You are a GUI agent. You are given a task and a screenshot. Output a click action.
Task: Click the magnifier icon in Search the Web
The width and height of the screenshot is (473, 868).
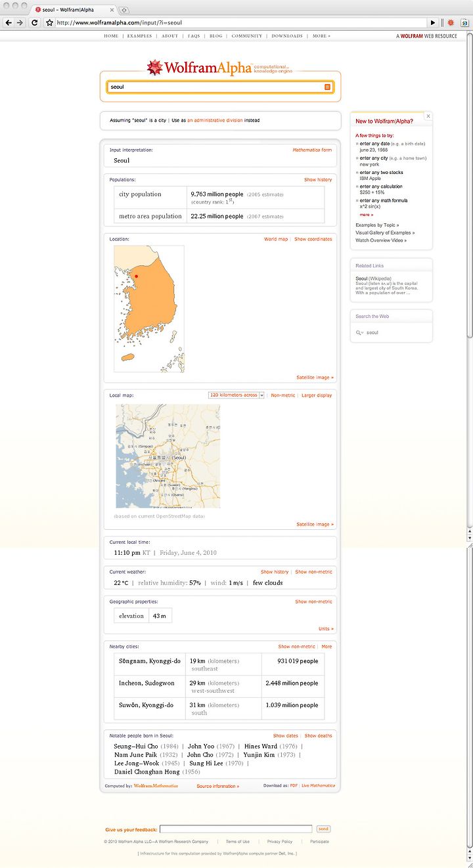point(359,333)
